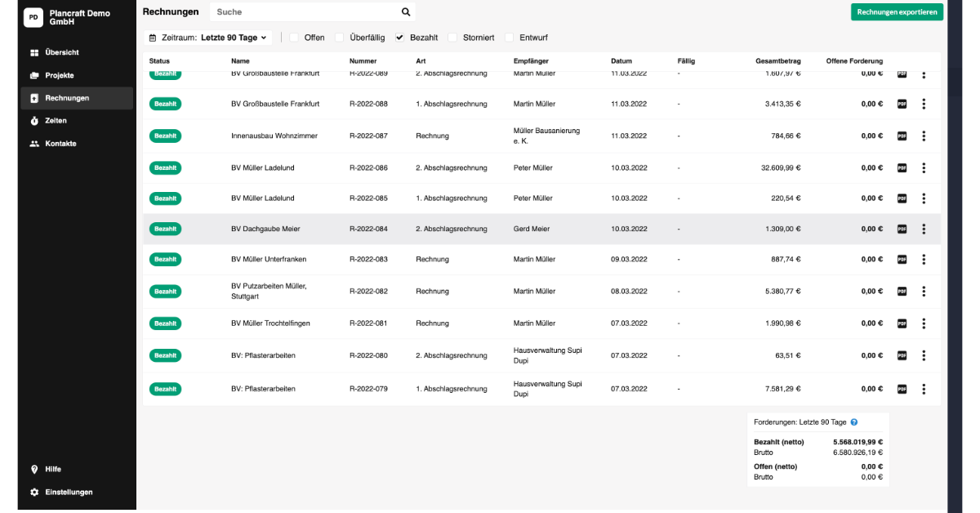Viewport: 980px width, 513px height.
Task: Open invoice BV Müller Unterfranken
Action: click(x=269, y=260)
